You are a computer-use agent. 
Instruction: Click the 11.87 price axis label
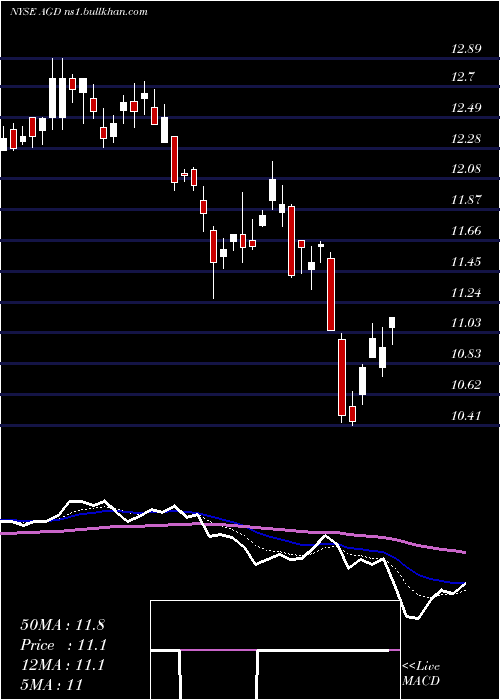467,200
